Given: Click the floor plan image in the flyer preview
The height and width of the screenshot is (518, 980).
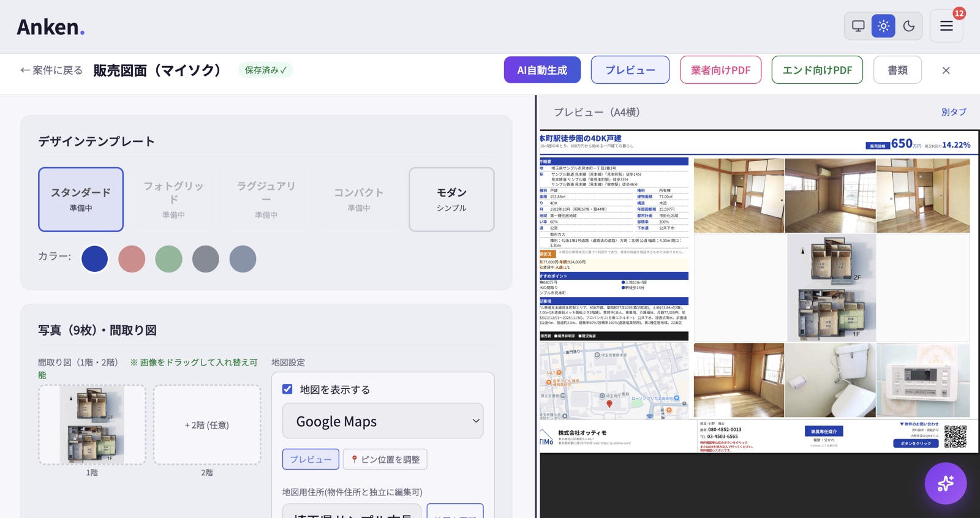Looking at the screenshot, I should tap(831, 288).
